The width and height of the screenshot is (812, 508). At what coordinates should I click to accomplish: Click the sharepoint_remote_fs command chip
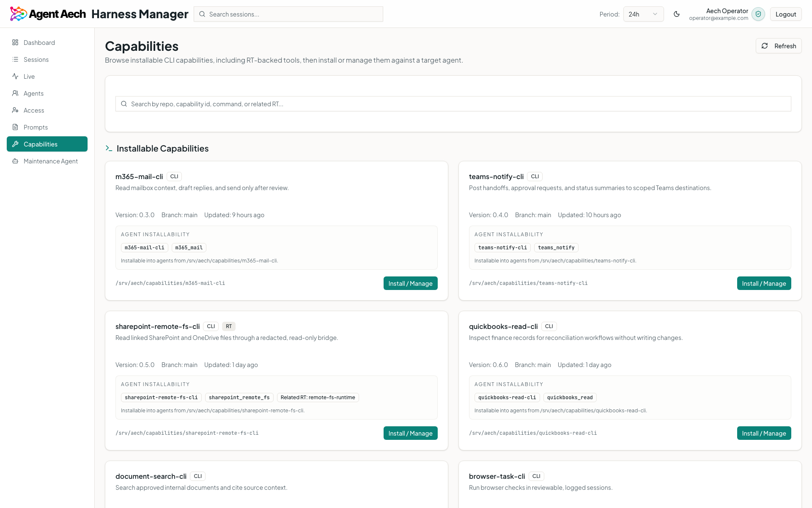[239, 398]
